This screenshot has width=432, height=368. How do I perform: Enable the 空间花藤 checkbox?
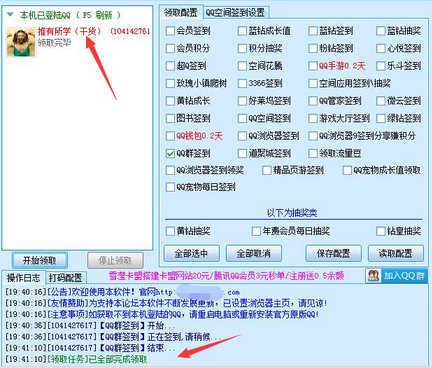[x=242, y=66]
